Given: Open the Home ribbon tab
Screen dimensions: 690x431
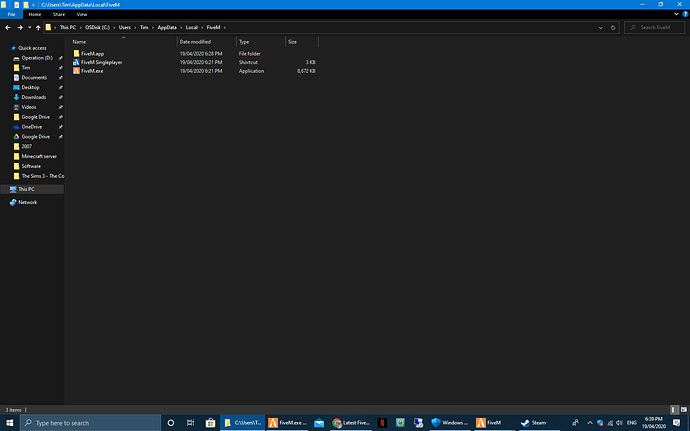Looking at the screenshot, I should coord(35,15).
